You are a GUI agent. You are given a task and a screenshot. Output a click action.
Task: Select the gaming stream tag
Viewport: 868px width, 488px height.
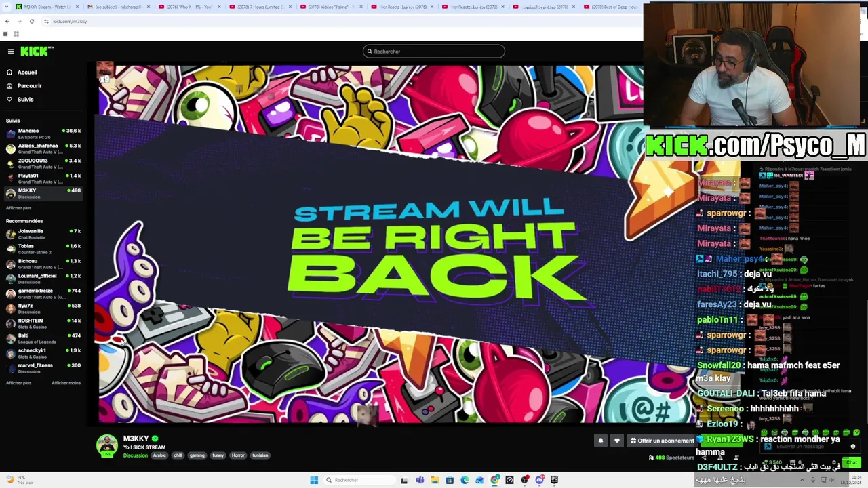(x=197, y=455)
